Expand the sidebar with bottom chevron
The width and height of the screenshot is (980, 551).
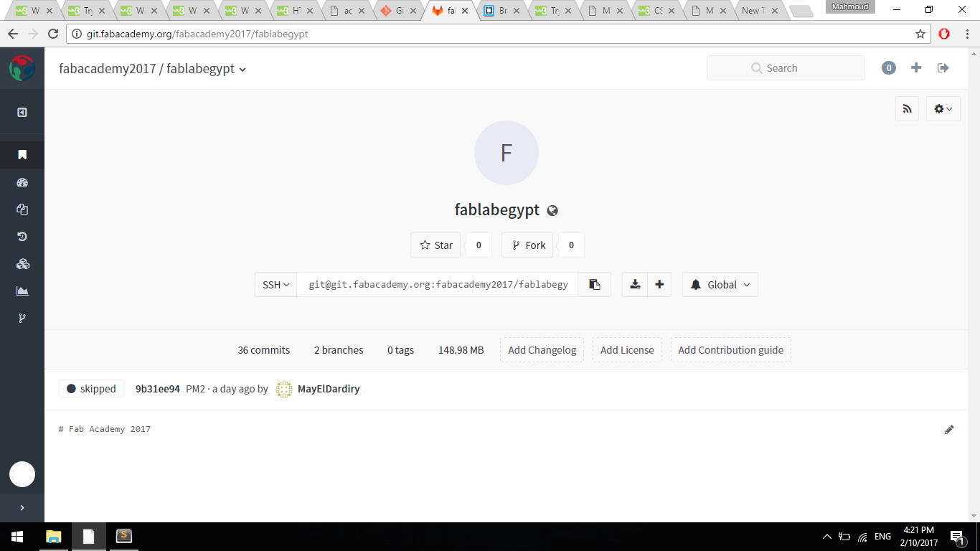tap(22, 508)
